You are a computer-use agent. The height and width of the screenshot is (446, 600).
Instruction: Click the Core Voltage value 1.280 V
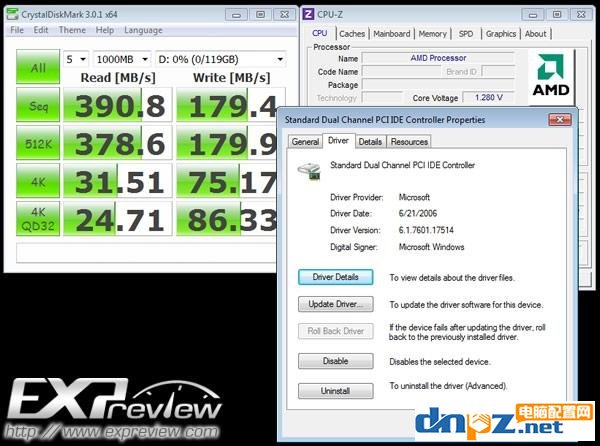point(489,97)
